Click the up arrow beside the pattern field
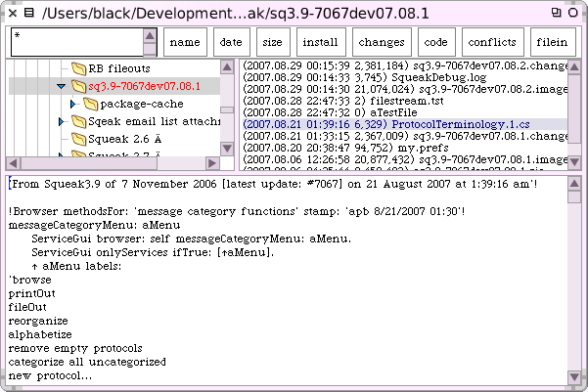 click(150, 34)
